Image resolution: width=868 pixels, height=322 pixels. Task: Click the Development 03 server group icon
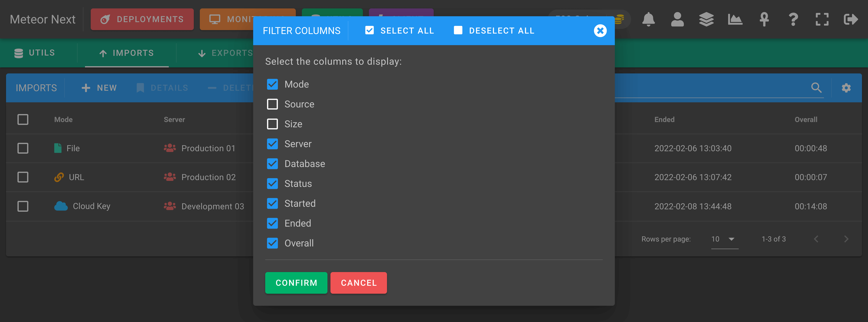point(170,206)
